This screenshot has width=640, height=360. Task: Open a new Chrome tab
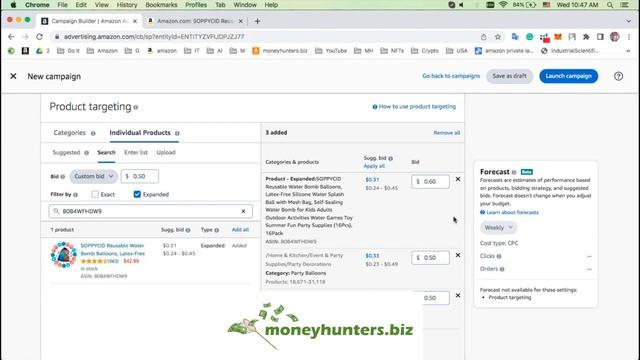click(257, 21)
